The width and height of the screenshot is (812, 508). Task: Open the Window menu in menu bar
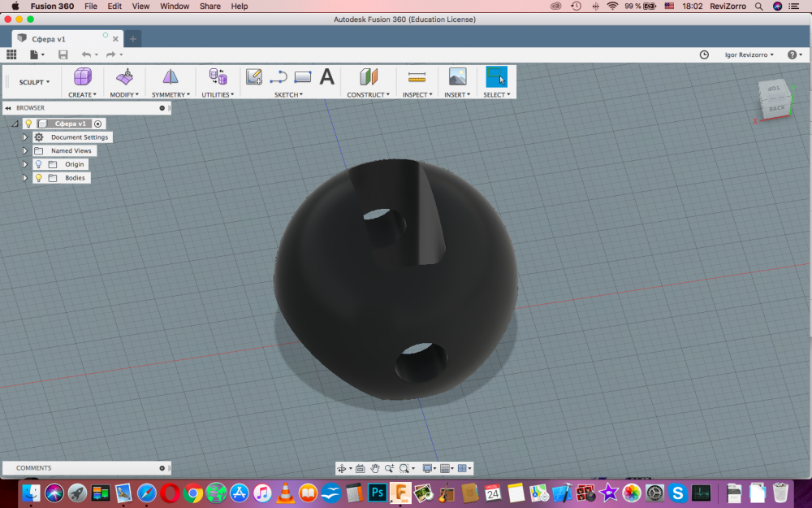[x=174, y=7]
